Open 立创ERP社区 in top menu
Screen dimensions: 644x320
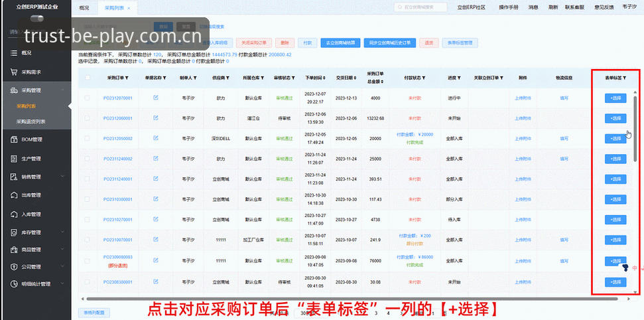471,7
